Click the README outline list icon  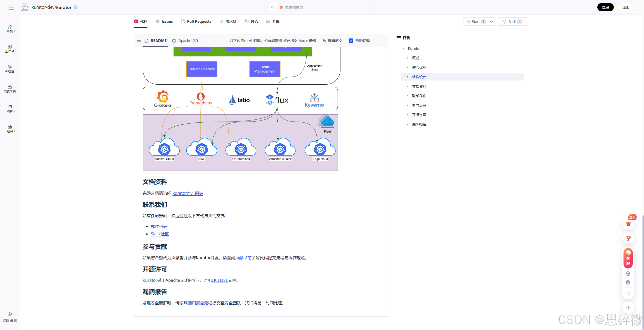[139, 41]
